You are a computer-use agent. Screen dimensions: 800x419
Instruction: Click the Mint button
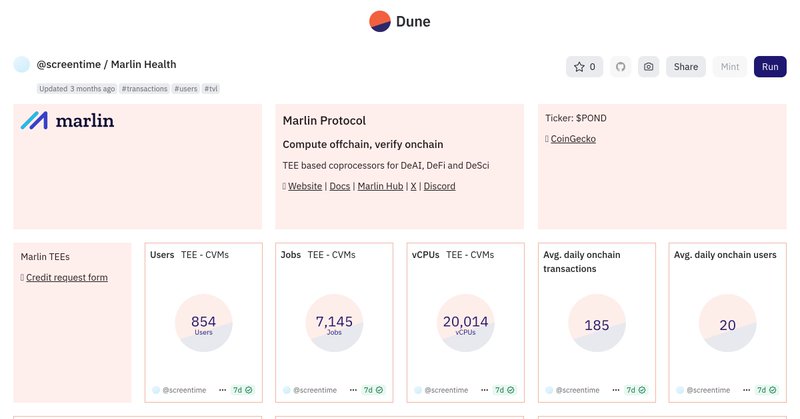pyautogui.click(x=730, y=67)
